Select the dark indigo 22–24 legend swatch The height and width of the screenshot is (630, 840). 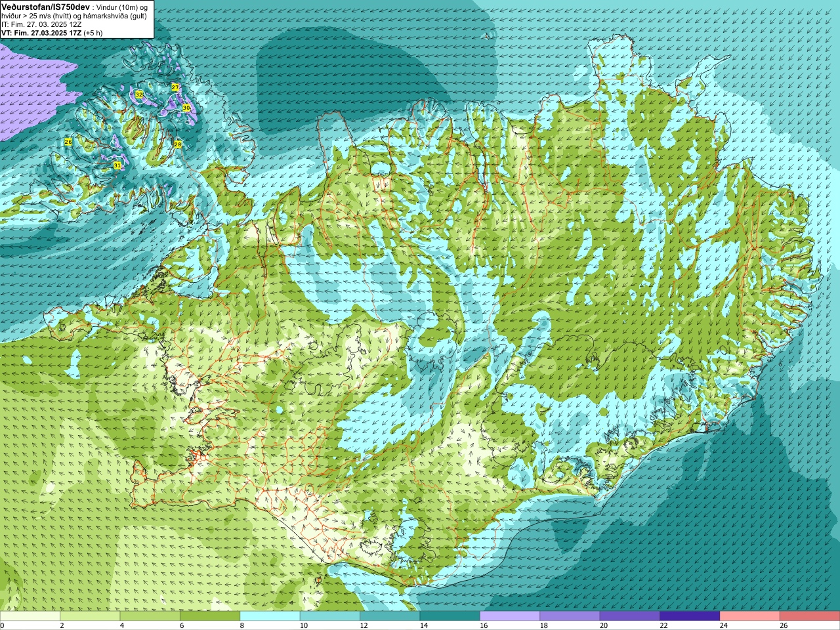pyautogui.click(x=690, y=616)
